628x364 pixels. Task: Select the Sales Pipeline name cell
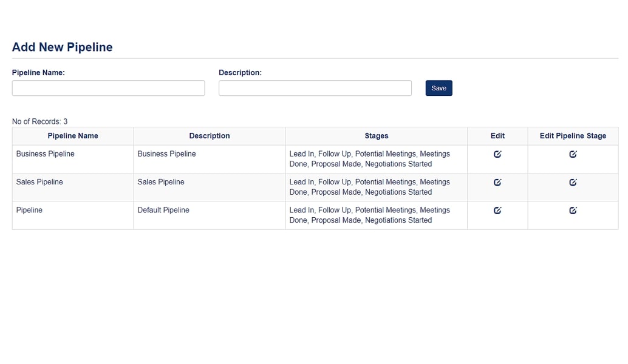[39, 182]
